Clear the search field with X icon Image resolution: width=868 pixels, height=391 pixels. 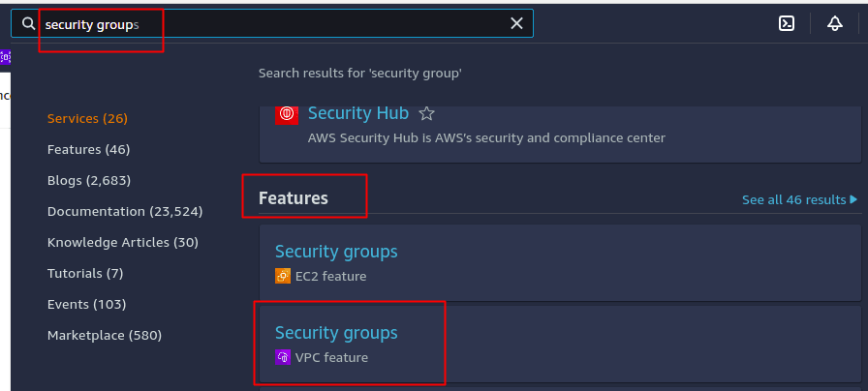point(516,23)
